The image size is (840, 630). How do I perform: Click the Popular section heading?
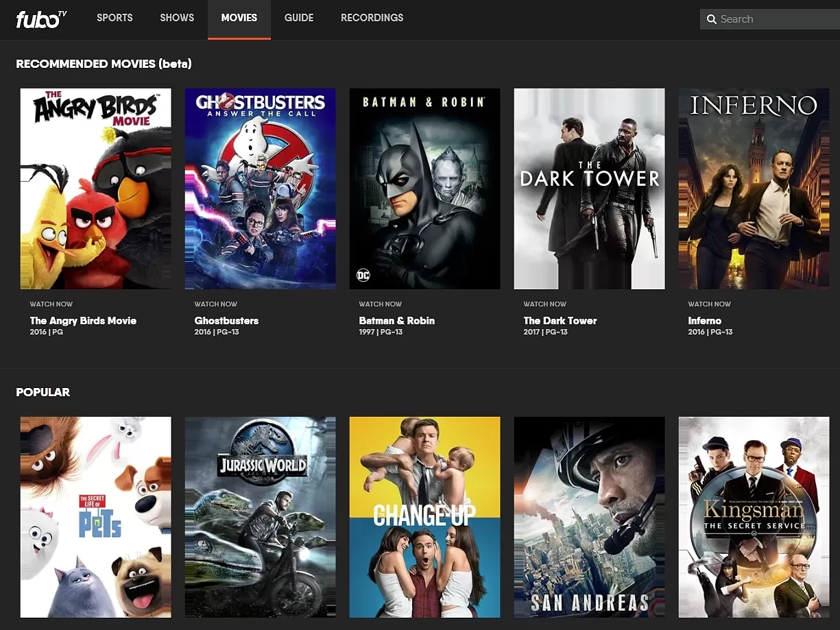coord(43,392)
